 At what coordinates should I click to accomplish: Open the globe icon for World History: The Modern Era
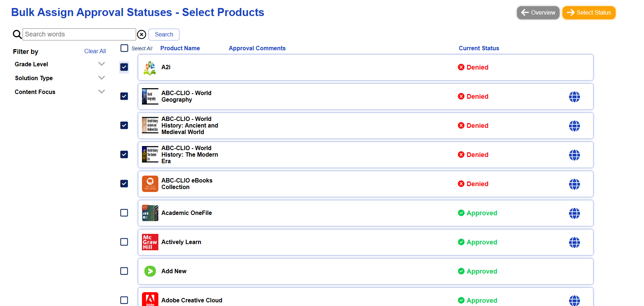click(x=574, y=155)
